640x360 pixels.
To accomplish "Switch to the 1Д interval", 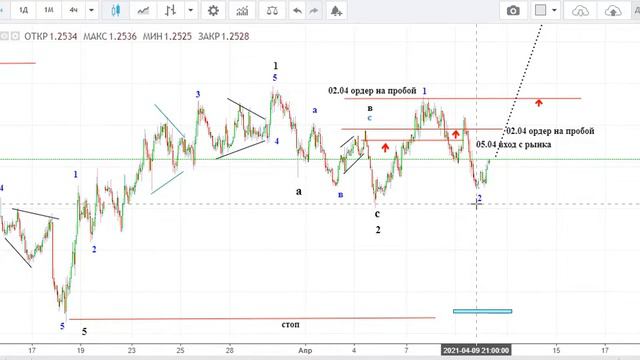I will (x=24, y=10).
